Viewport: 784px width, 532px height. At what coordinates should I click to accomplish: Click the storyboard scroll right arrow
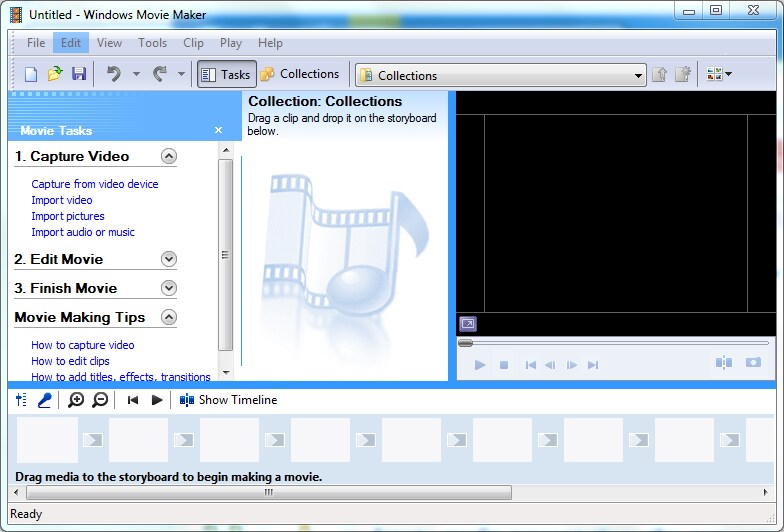(766, 492)
